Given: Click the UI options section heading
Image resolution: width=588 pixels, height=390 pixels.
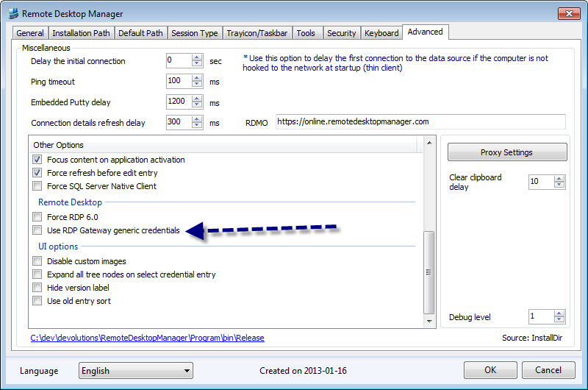Looking at the screenshot, I should [x=58, y=247].
